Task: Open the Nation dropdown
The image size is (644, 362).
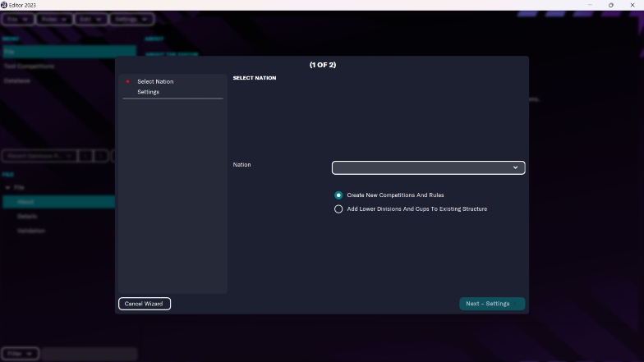Action: (x=428, y=167)
